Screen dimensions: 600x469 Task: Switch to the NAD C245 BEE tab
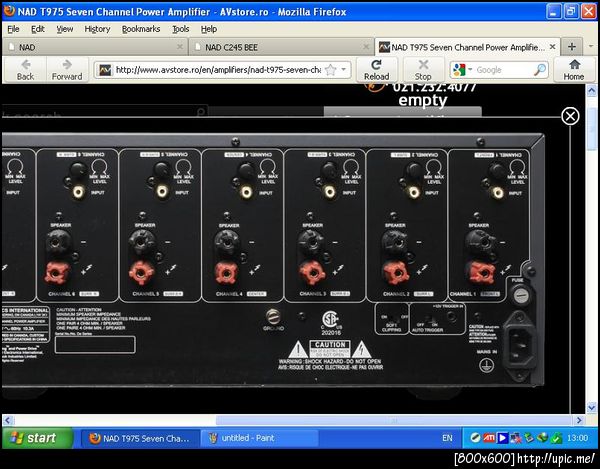(x=281, y=47)
